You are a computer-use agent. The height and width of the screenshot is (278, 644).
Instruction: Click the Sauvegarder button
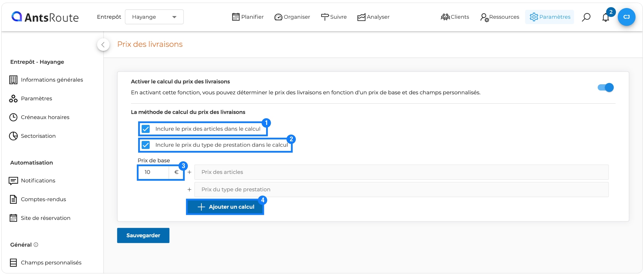tap(143, 235)
